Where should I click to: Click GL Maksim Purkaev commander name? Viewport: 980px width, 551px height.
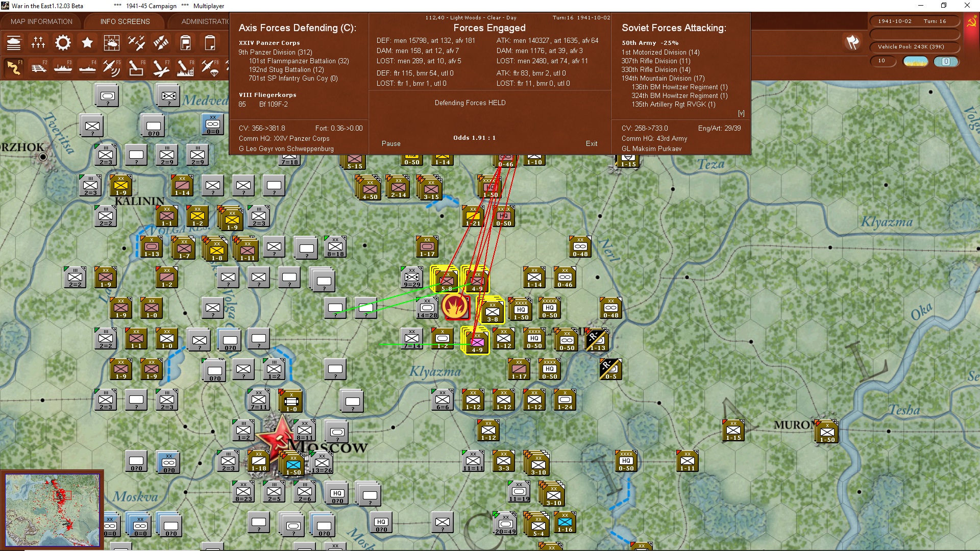tap(651, 149)
